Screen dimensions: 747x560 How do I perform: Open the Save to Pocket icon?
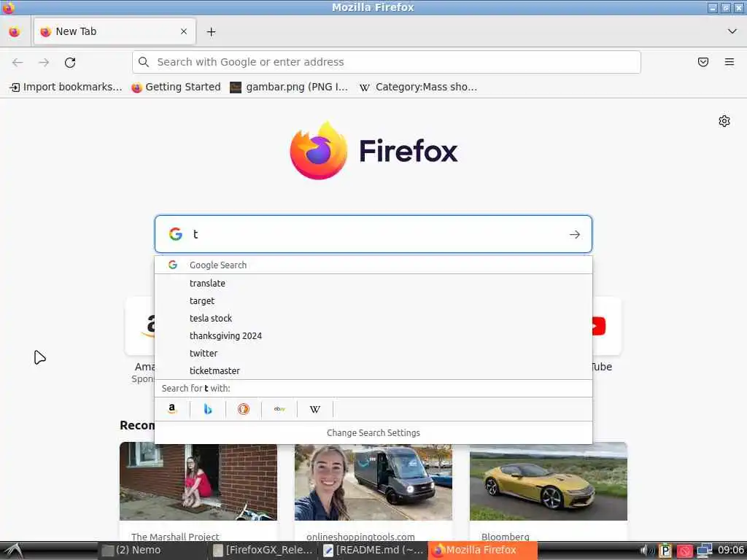703,62
